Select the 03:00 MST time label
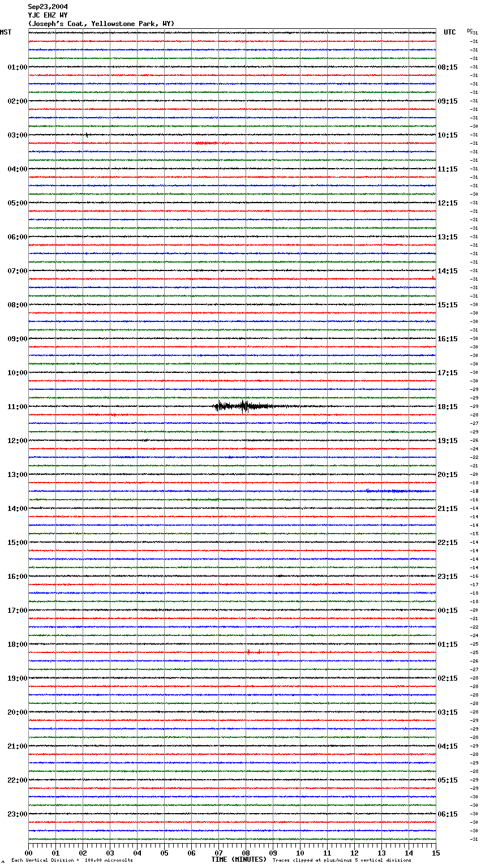The height and width of the screenshot is (868, 481). pyautogui.click(x=17, y=135)
